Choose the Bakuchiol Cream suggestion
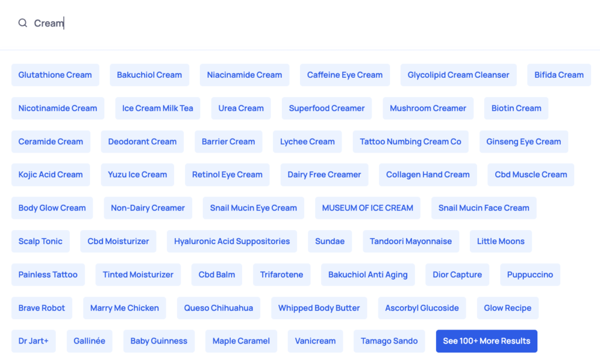This screenshot has width=600, height=364. pos(149,75)
